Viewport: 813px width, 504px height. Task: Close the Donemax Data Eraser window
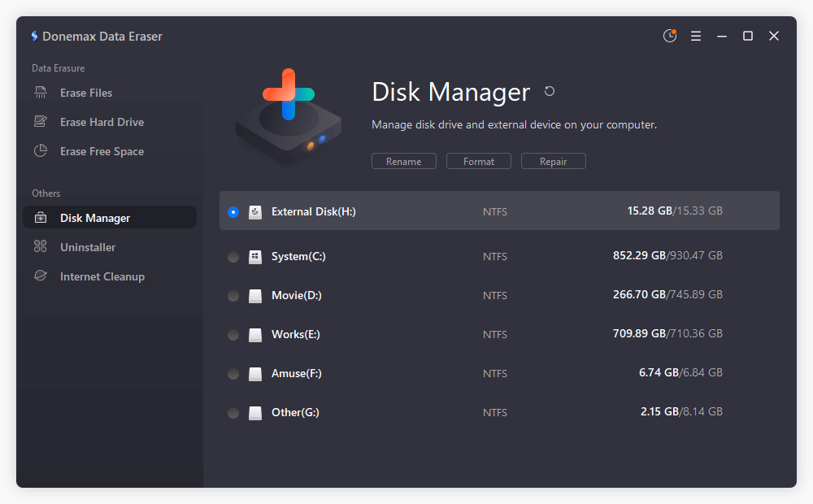point(774,36)
